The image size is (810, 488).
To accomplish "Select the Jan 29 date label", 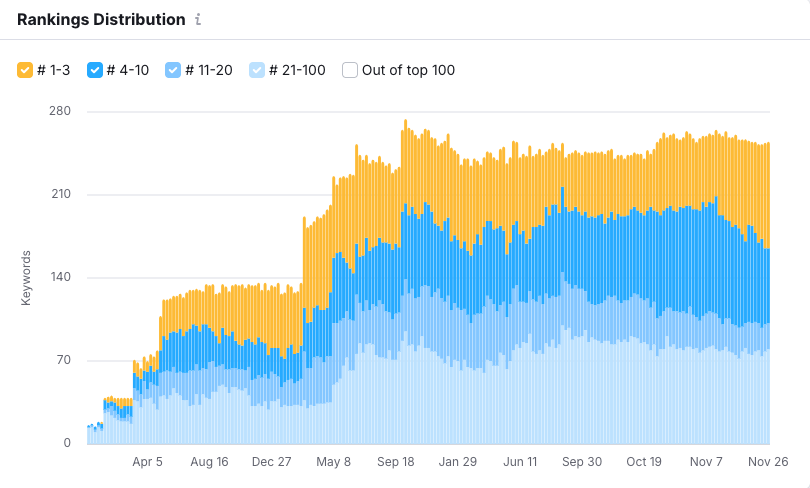I will pyautogui.click(x=457, y=462).
